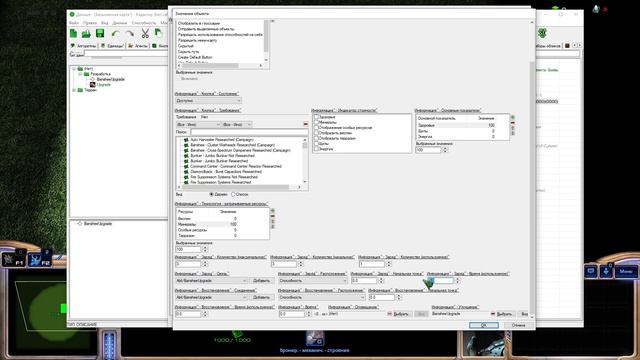
Task: Click Добавить button in Восстановление Соединение row
Action: tap(261, 298)
